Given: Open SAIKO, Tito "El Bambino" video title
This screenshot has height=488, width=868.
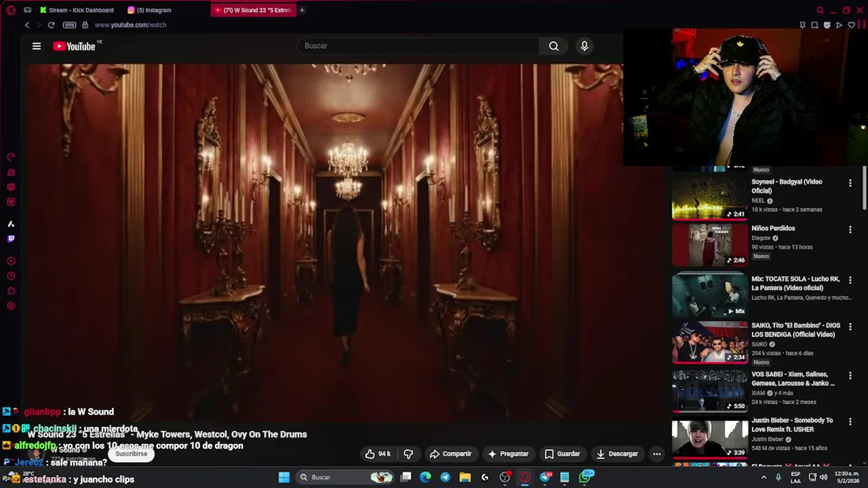Looking at the screenshot, I should 795,330.
